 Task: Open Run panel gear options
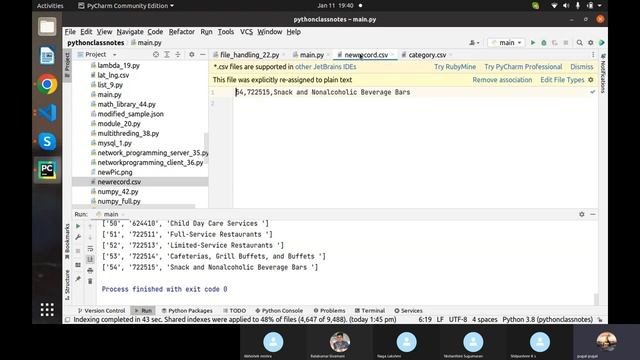(582, 214)
